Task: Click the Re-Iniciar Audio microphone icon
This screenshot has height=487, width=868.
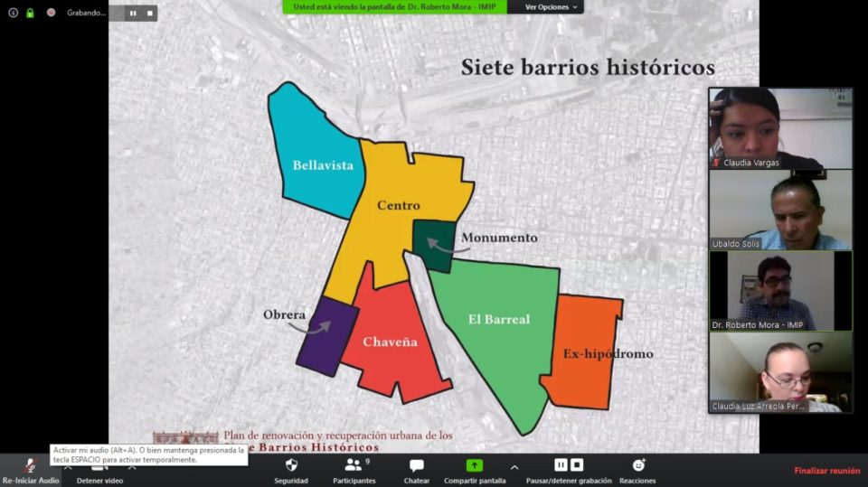Action: (30, 464)
